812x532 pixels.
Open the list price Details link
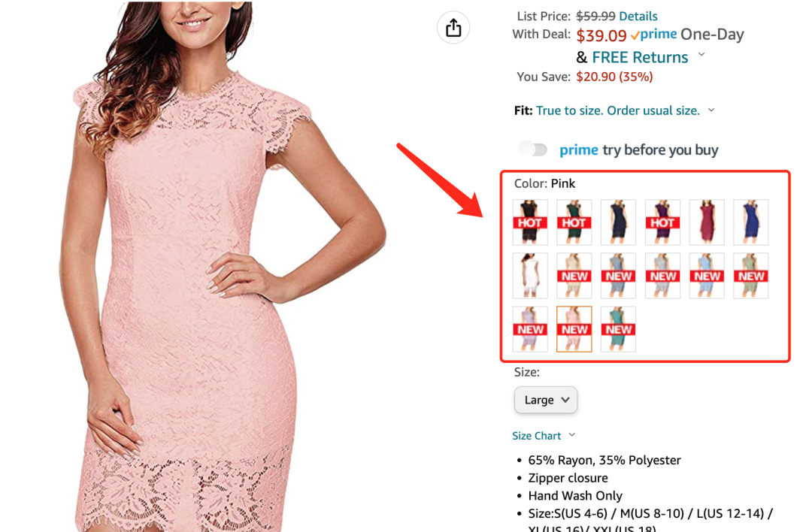(638, 16)
